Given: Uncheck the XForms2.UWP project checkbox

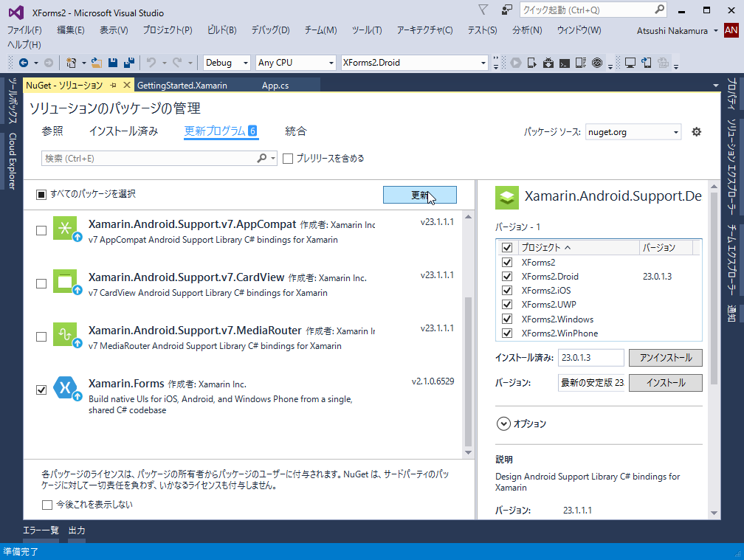Looking at the screenshot, I should [507, 305].
